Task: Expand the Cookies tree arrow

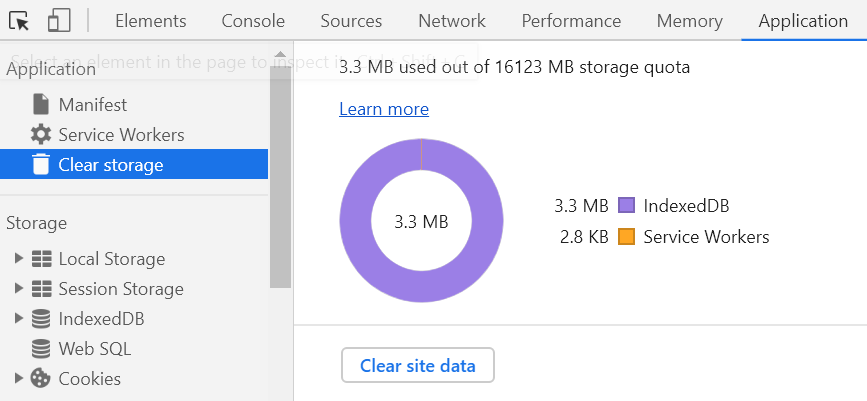Action: coord(19,378)
